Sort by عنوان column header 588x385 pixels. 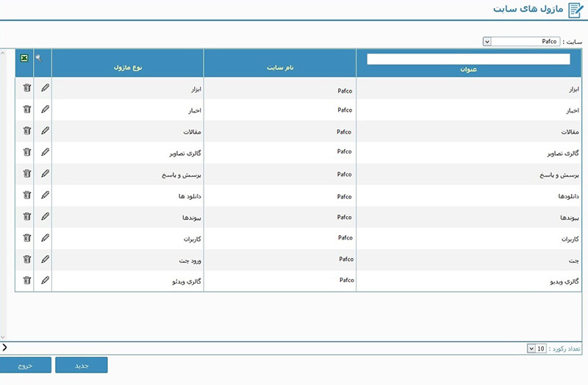(469, 70)
